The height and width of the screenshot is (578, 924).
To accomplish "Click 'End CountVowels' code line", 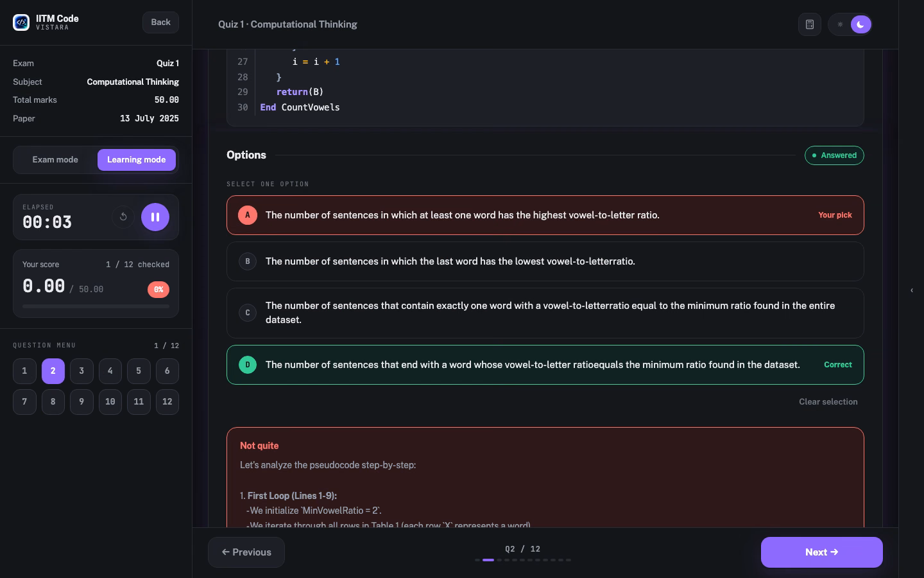I will (300, 107).
